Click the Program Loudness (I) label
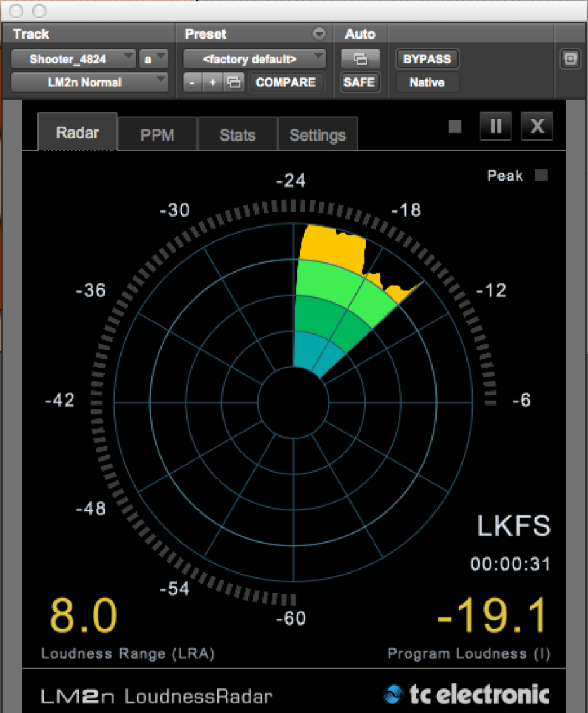The image size is (588, 713). click(x=469, y=653)
